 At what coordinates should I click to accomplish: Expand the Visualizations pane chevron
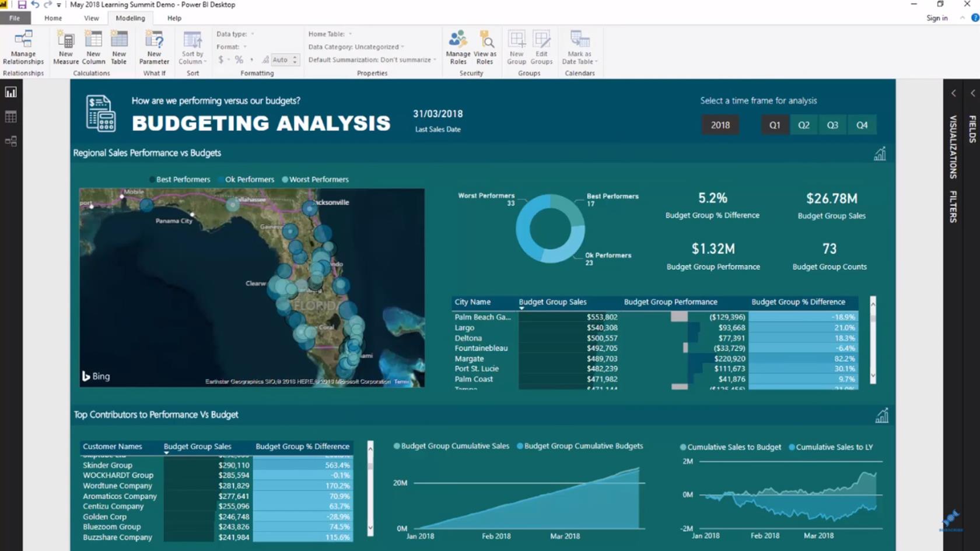coord(953,93)
